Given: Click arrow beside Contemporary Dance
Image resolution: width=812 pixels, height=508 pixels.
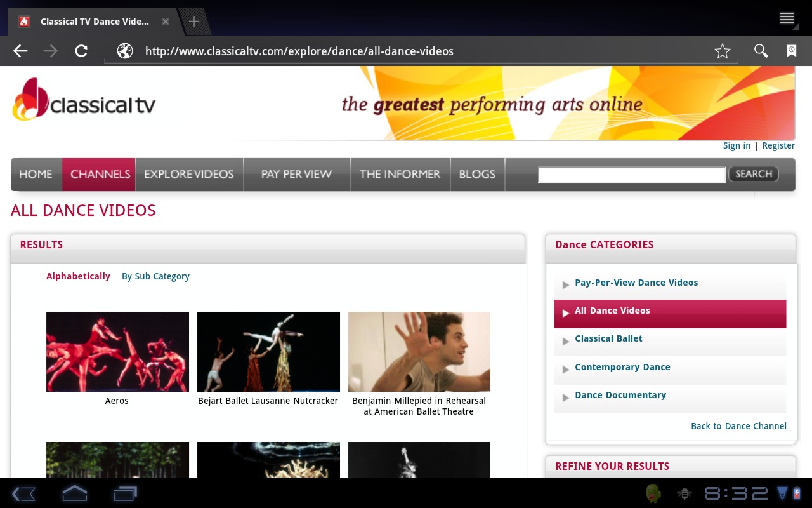Looking at the screenshot, I should (x=565, y=369).
